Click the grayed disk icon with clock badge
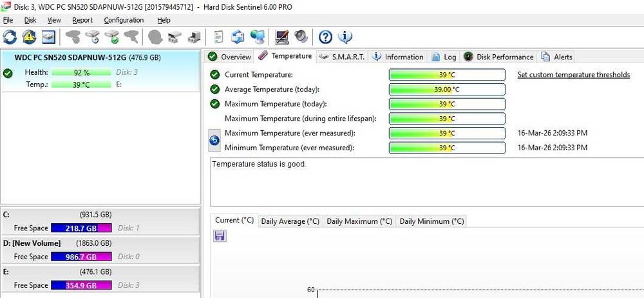 click(x=93, y=37)
